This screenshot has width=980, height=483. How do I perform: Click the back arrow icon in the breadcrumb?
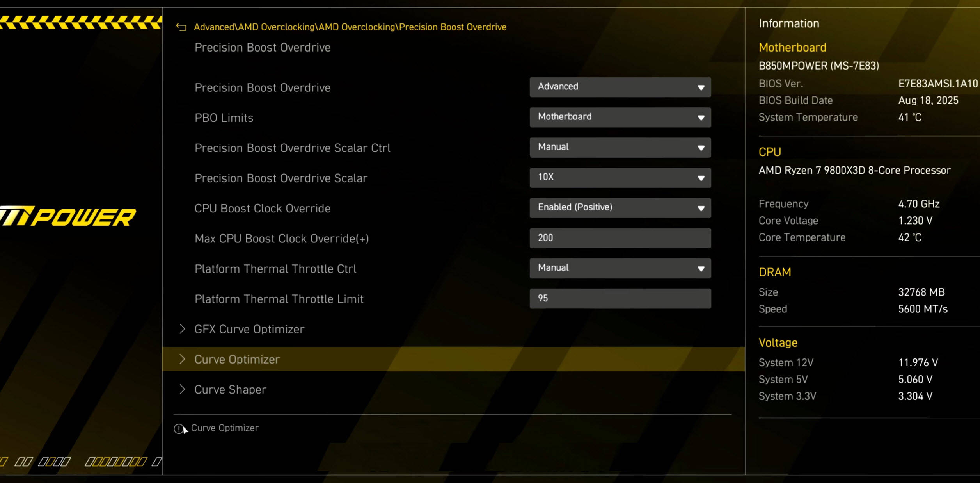[x=181, y=27]
